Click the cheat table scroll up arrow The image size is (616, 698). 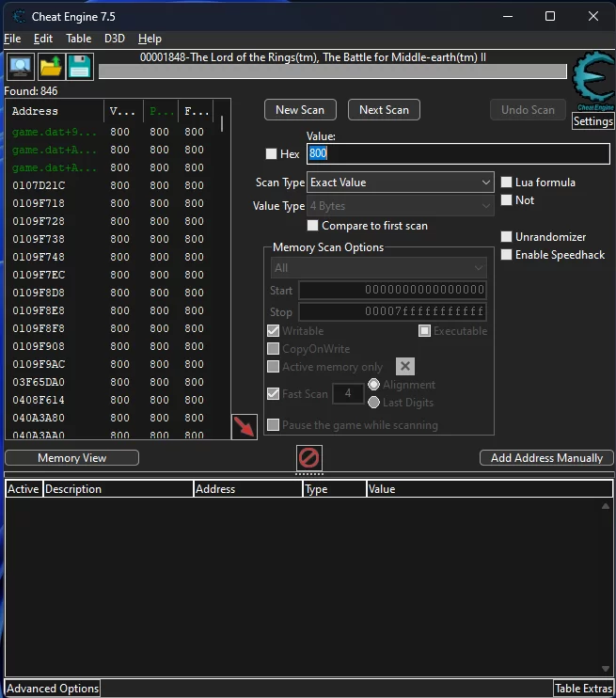click(x=606, y=506)
